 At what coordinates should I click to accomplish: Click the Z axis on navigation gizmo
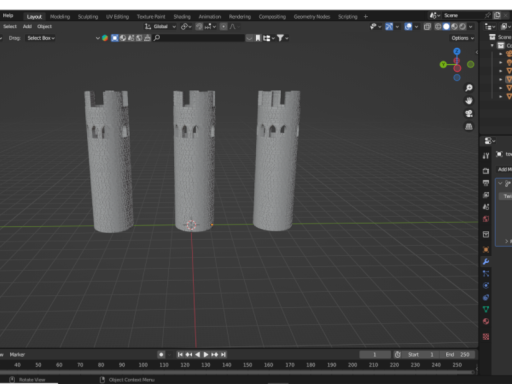pos(457,51)
